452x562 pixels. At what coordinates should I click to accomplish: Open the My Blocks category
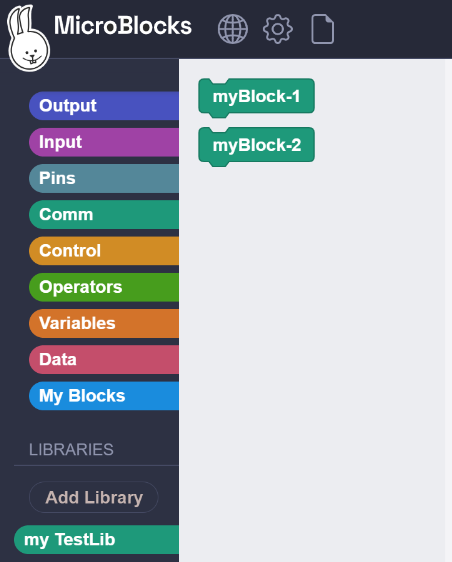click(x=104, y=396)
